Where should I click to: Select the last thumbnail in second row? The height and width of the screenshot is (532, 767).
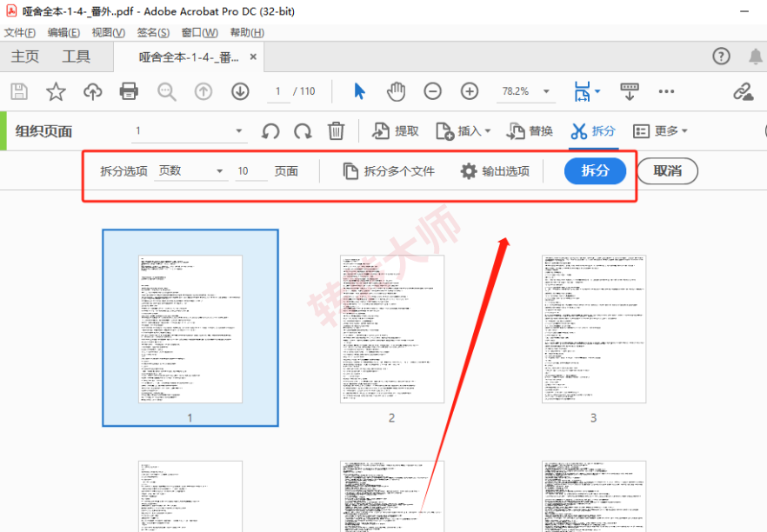pyautogui.click(x=594, y=496)
